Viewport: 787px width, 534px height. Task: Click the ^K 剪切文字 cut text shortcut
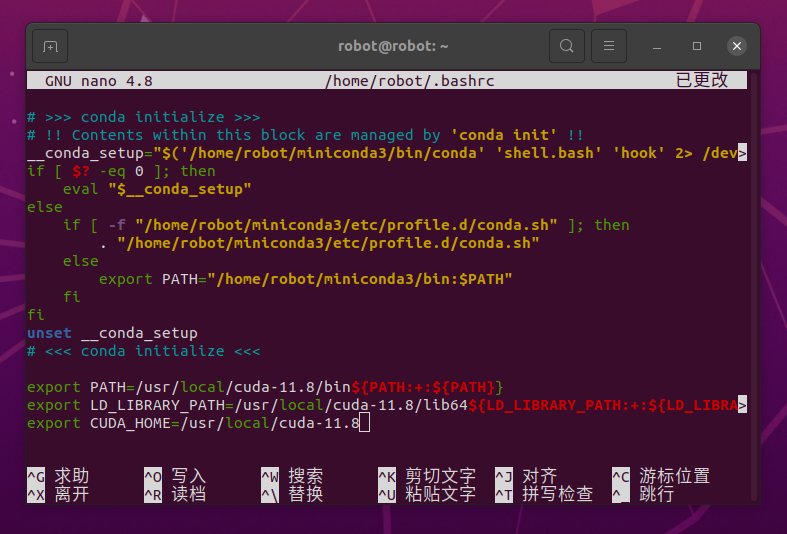(x=427, y=476)
